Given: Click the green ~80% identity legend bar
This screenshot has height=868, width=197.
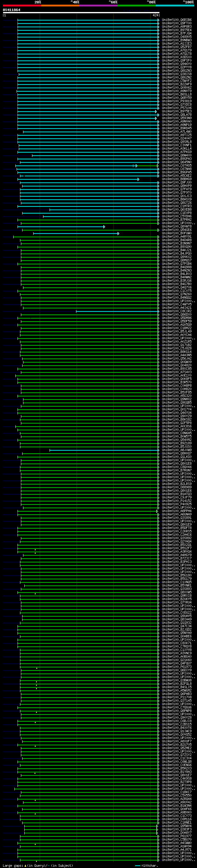Looking at the screenshot, I should pos(137,6).
